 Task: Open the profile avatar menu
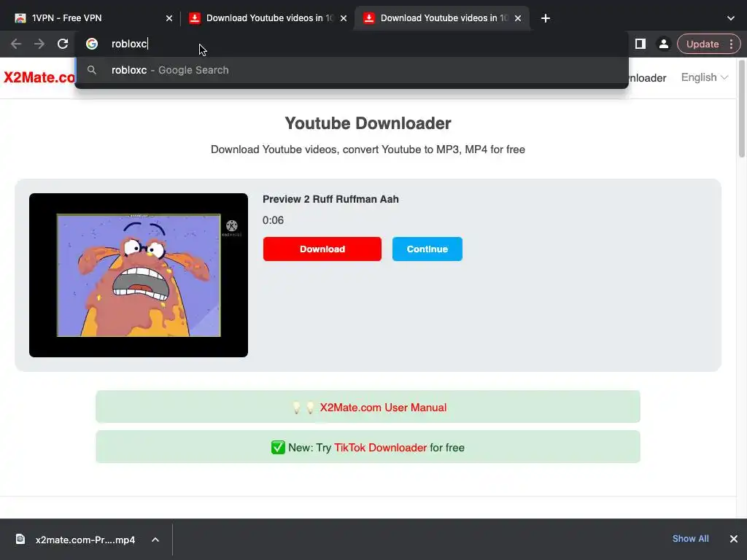(x=663, y=44)
